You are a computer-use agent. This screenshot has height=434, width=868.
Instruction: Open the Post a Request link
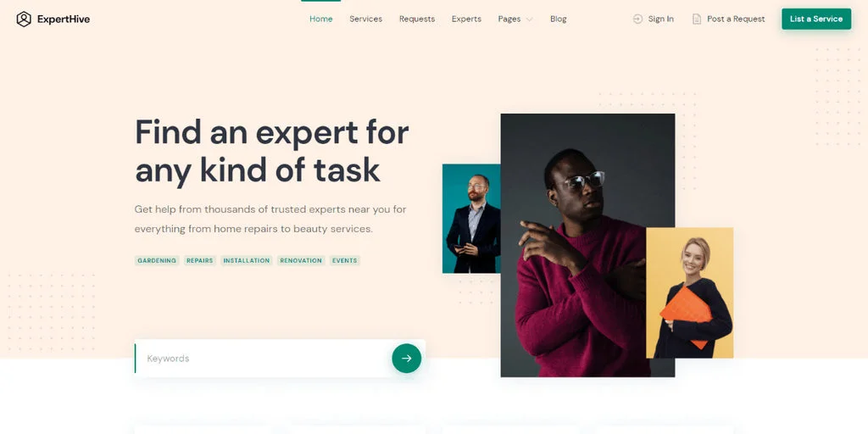[736, 19]
